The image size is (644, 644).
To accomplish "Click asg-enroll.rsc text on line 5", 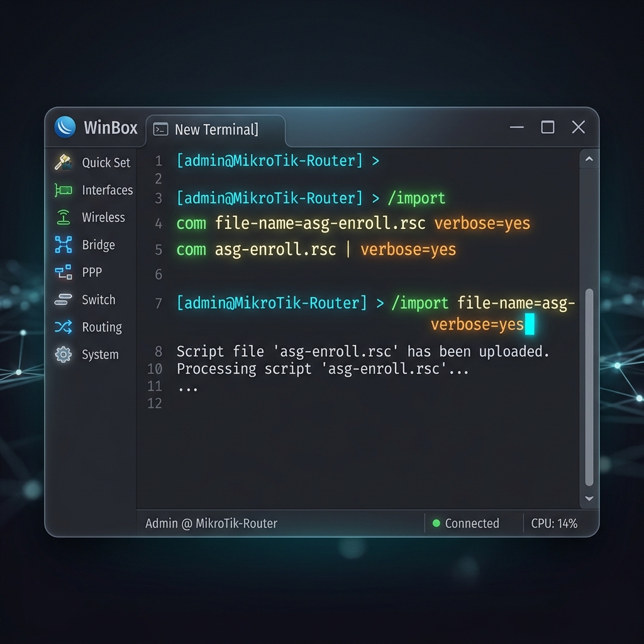I will tap(275, 249).
